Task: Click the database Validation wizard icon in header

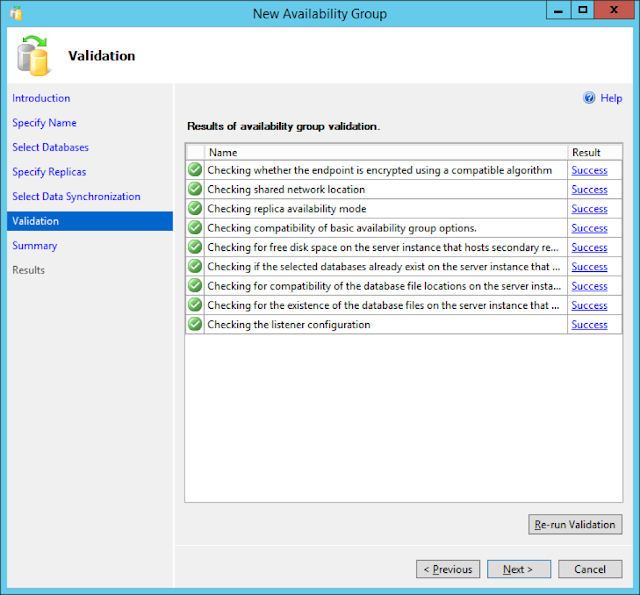Action: pos(33,56)
